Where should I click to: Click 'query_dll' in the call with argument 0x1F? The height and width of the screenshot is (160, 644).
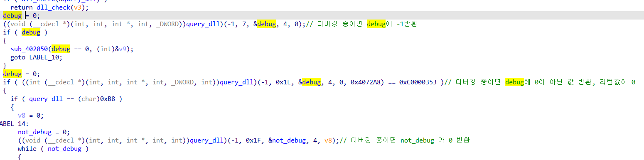pos(206,140)
